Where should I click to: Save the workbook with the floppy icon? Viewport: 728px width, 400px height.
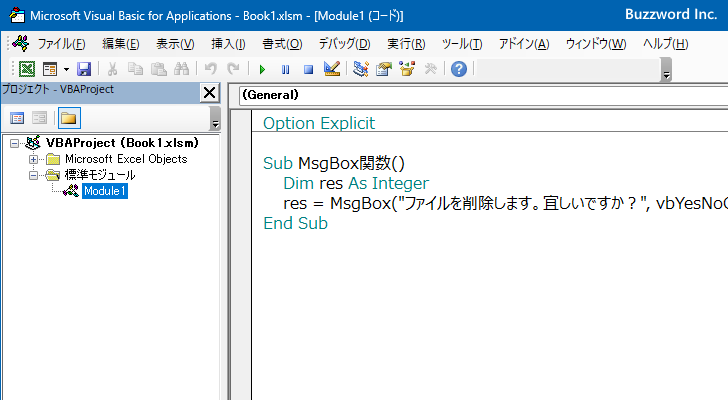pos(84,69)
